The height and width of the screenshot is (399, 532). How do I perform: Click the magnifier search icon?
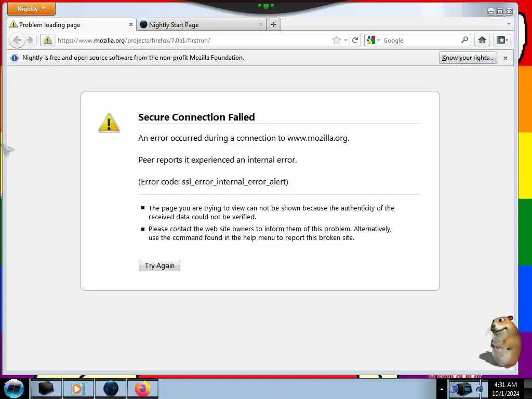coord(465,40)
